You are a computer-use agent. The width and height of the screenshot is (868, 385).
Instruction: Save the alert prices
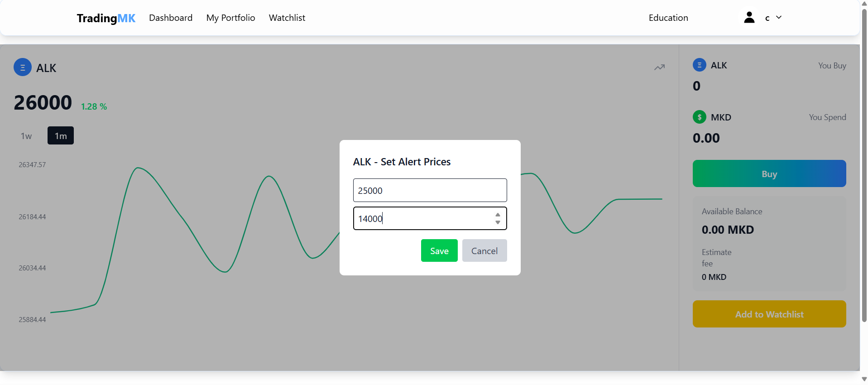[x=439, y=251]
